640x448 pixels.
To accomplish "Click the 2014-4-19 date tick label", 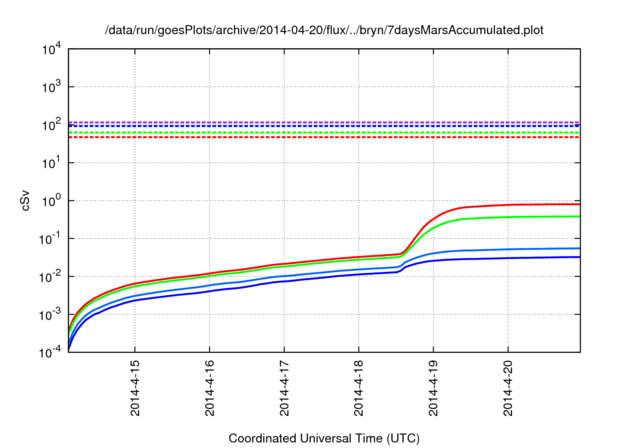I will click(x=433, y=388).
